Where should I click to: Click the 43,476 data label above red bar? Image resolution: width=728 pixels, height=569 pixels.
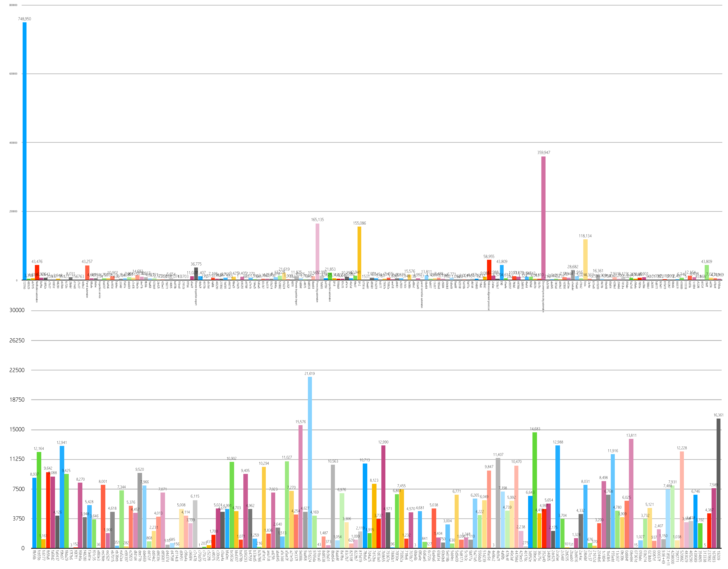click(x=37, y=262)
